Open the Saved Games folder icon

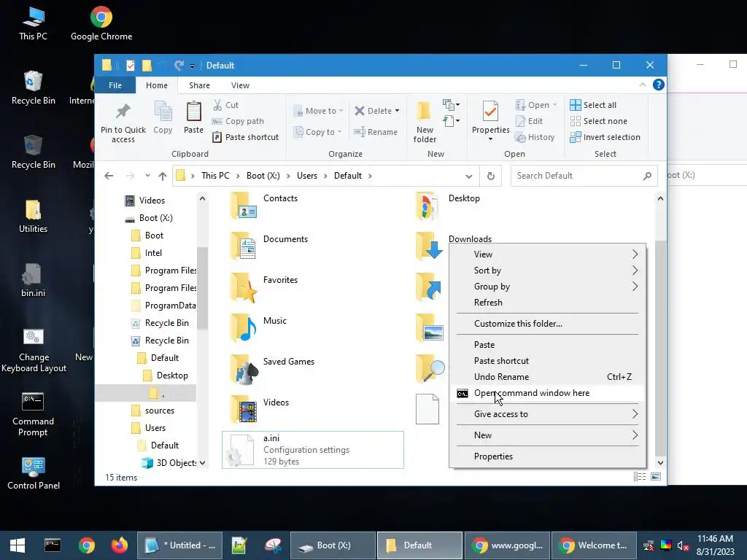coord(244,368)
